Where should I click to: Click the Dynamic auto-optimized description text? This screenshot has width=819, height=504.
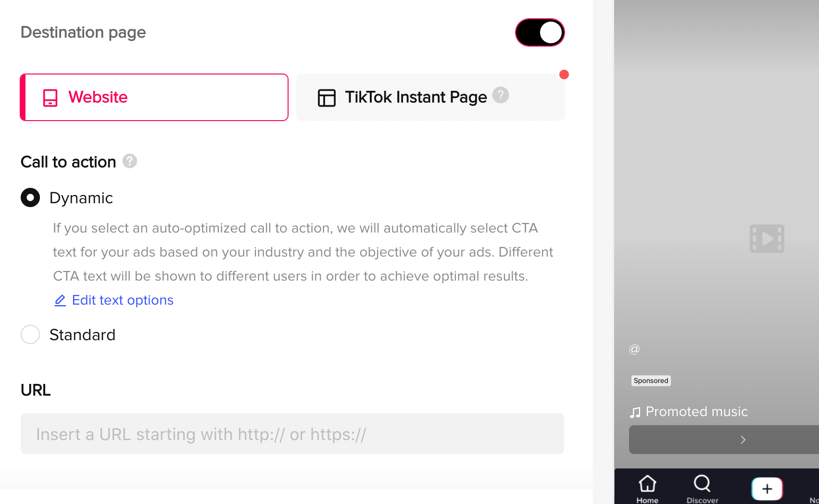(303, 252)
